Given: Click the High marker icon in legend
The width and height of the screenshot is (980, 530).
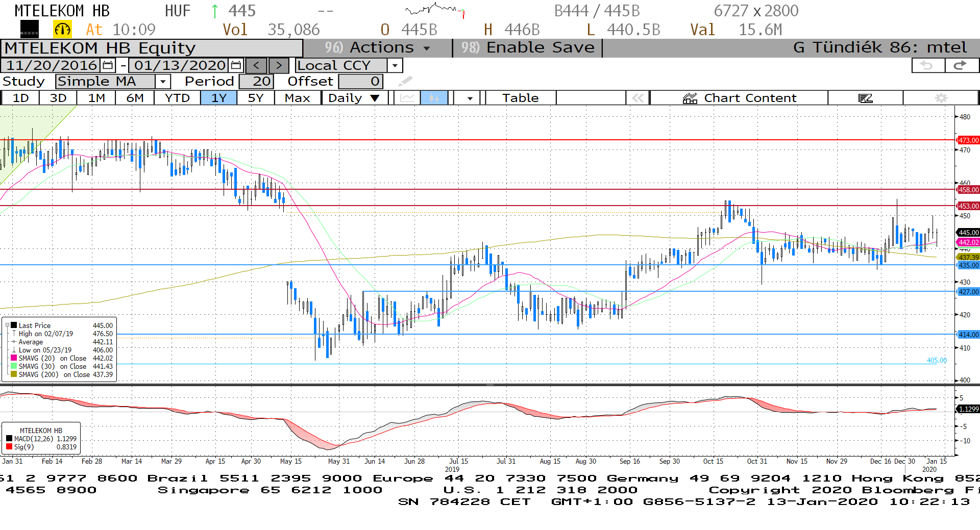Looking at the screenshot, I should [x=14, y=334].
